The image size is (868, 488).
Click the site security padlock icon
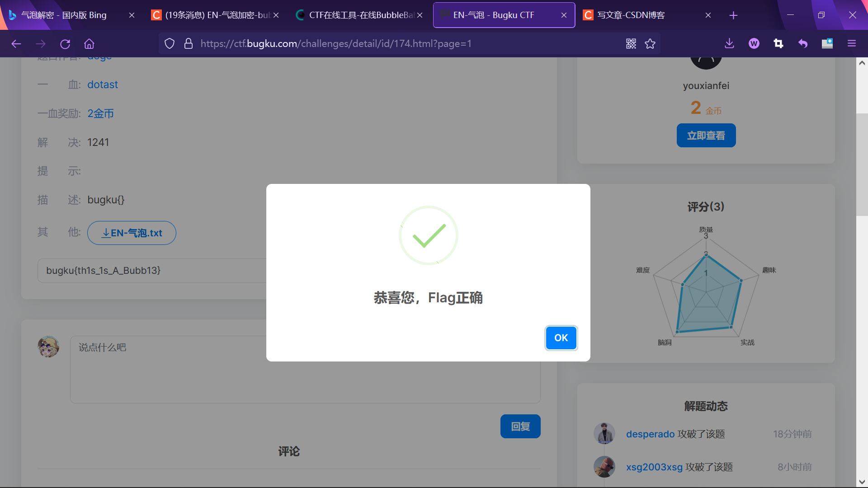[x=189, y=44]
